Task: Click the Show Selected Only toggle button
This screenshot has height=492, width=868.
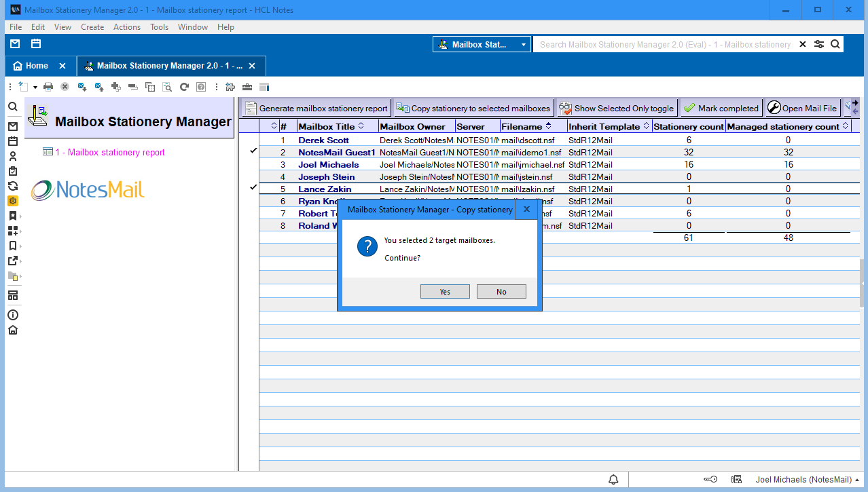Action: click(617, 108)
